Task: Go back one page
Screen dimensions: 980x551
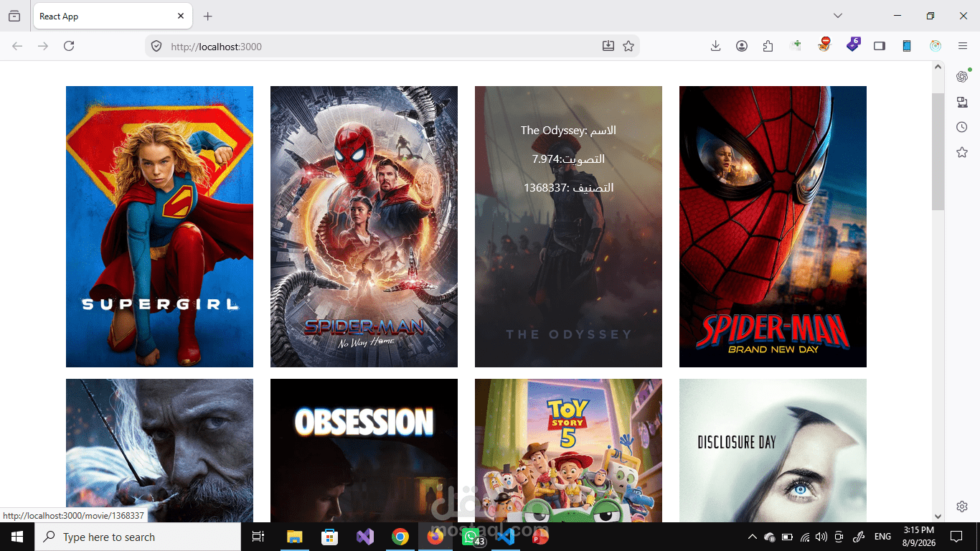Action: 17,46
